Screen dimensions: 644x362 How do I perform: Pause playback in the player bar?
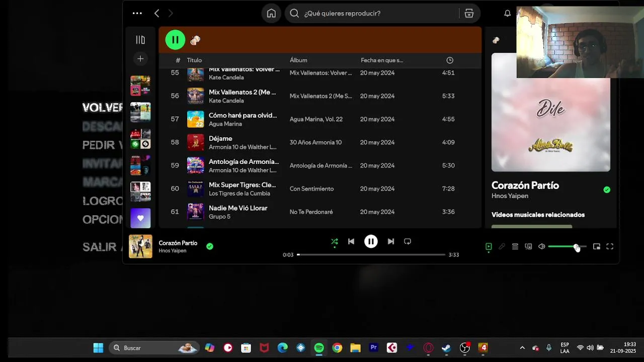click(371, 242)
